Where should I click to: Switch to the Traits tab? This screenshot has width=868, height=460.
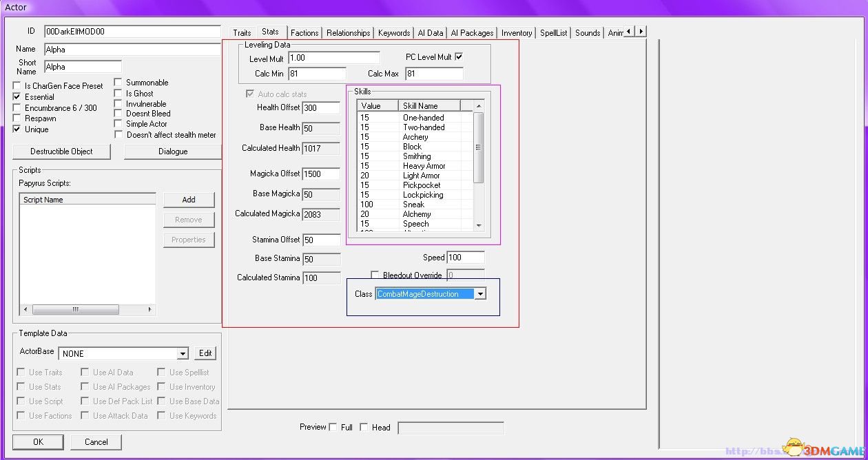[242, 32]
